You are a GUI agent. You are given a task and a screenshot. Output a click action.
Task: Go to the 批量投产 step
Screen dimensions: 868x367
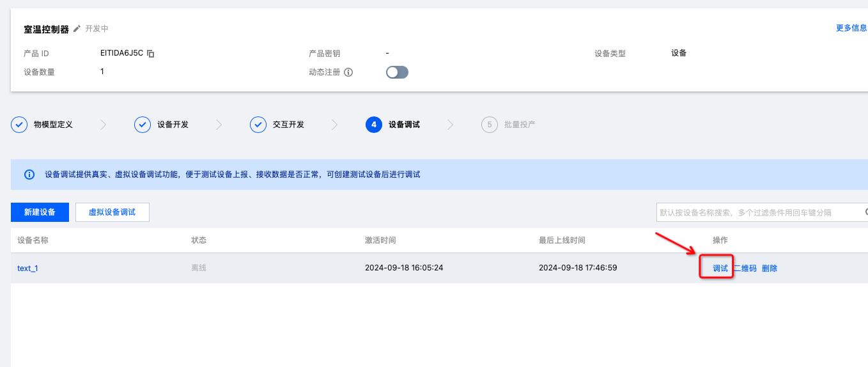click(x=519, y=125)
